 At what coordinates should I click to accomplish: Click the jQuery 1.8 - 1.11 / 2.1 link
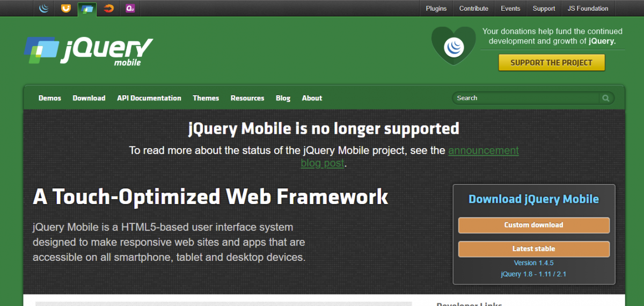(x=534, y=274)
